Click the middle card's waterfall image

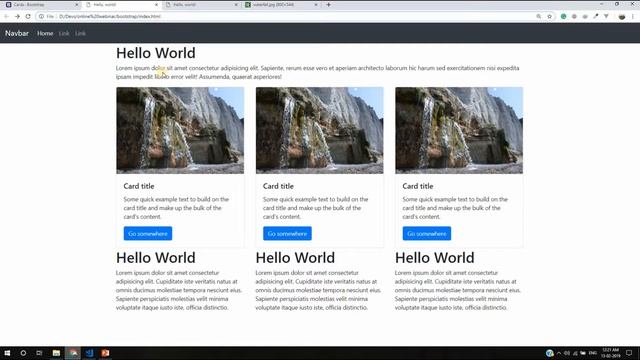pos(320,130)
